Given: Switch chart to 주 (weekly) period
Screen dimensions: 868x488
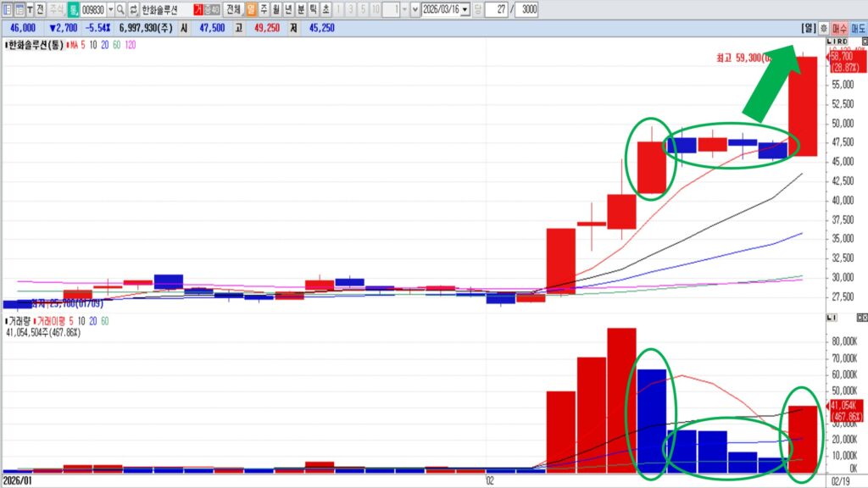Looking at the screenshot, I should (264, 9).
